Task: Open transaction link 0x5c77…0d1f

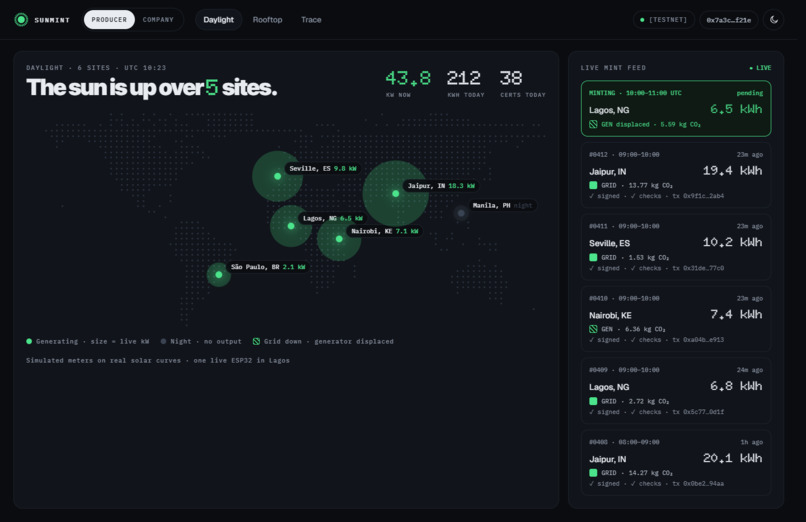Action: click(x=698, y=412)
